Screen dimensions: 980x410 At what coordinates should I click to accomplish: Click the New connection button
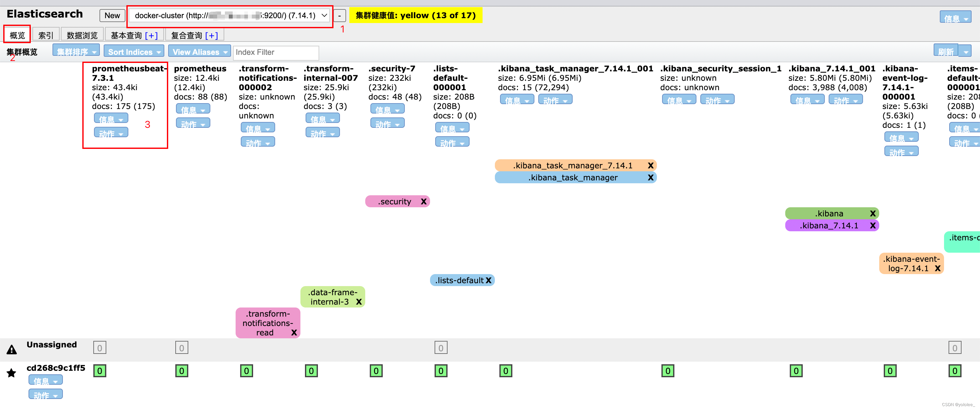[112, 16]
